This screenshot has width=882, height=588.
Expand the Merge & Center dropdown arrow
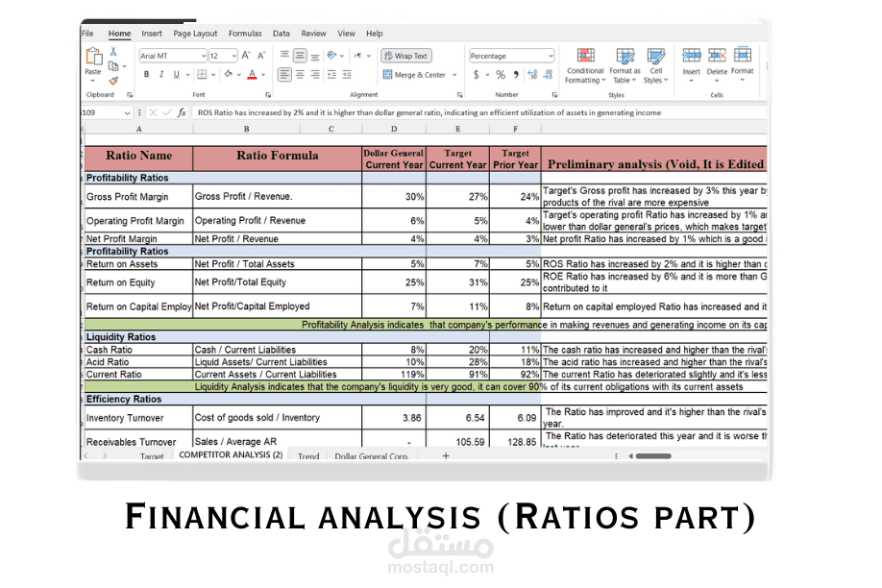(454, 75)
